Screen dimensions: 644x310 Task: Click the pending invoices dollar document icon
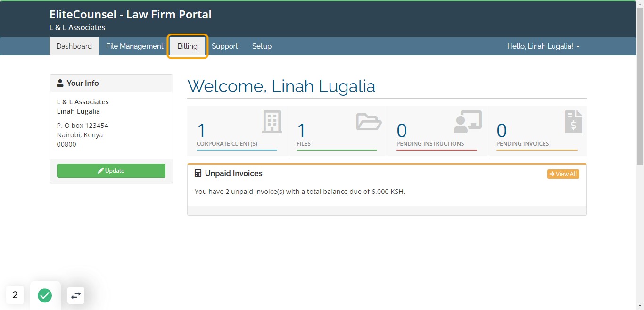(x=573, y=122)
